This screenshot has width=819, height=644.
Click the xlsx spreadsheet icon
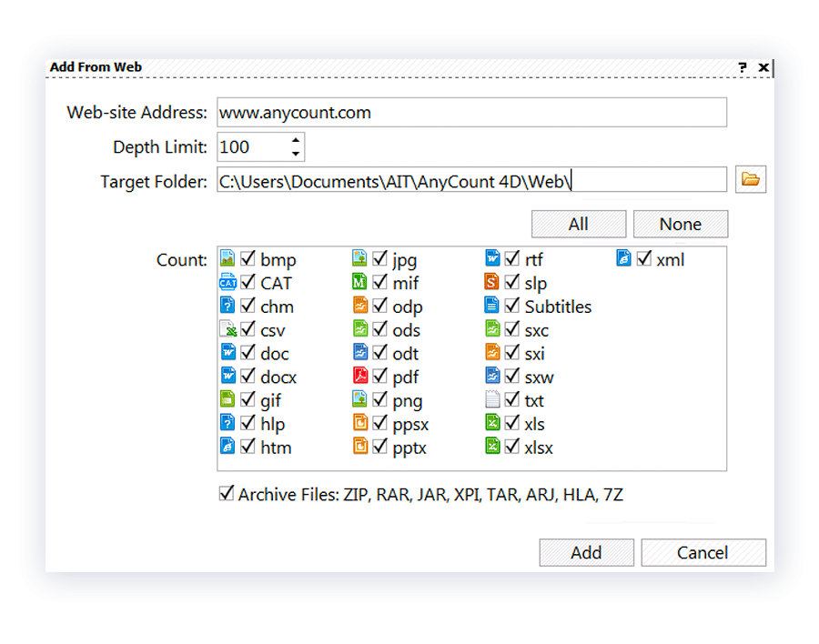492,447
